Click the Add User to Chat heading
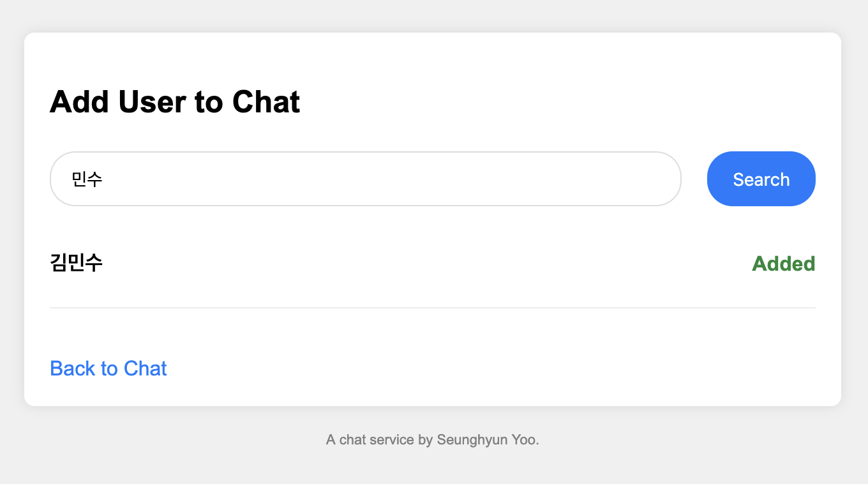The image size is (868, 484). (x=175, y=102)
